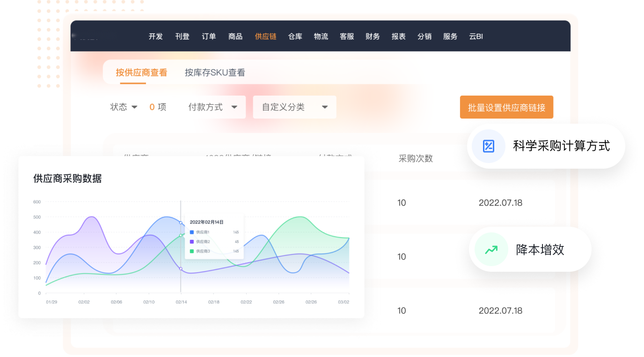Go to the 仓库 menu
This screenshot has height=357, width=644.
click(x=295, y=37)
